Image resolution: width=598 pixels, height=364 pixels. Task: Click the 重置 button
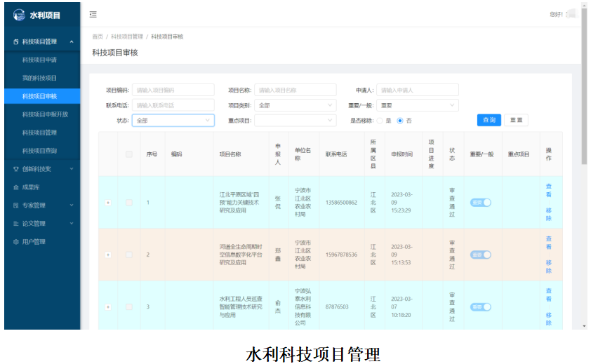point(516,120)
